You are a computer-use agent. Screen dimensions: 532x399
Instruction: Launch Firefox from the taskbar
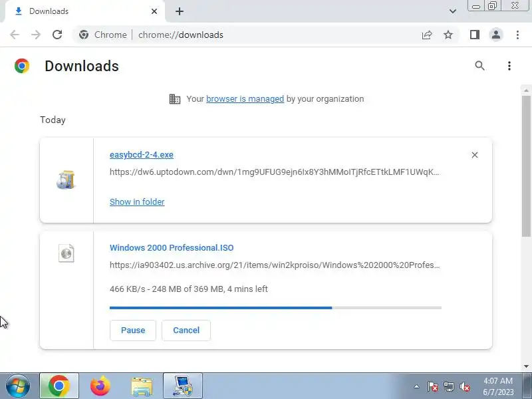[100, 386]
